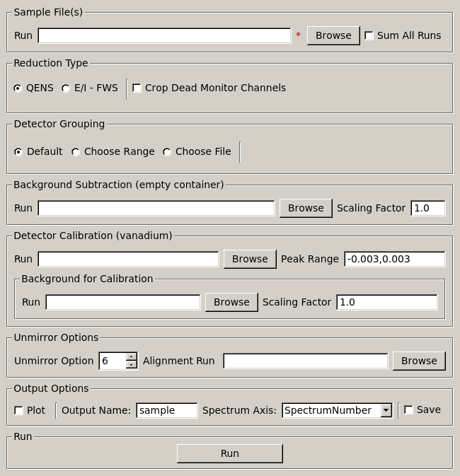This screenshot has height=476, width=460.
Task: Toggle the Save checkbox
Action: pos(408,410)
